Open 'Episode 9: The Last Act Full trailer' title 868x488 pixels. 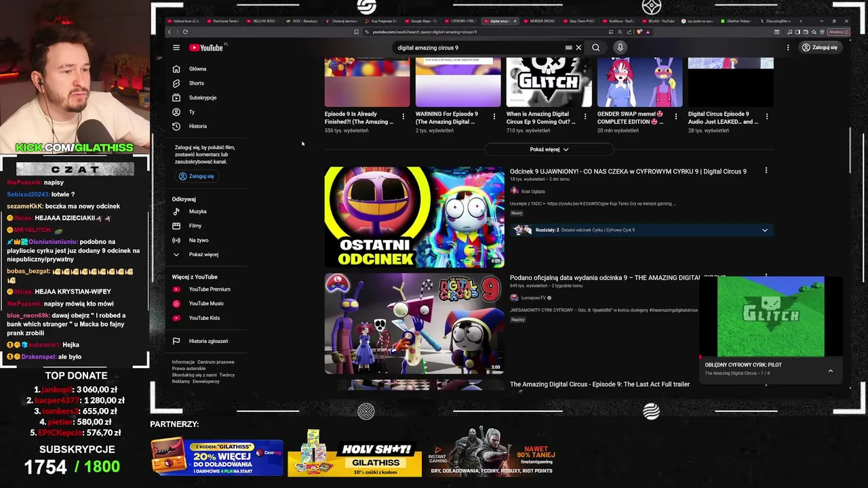tap(599, 384)
